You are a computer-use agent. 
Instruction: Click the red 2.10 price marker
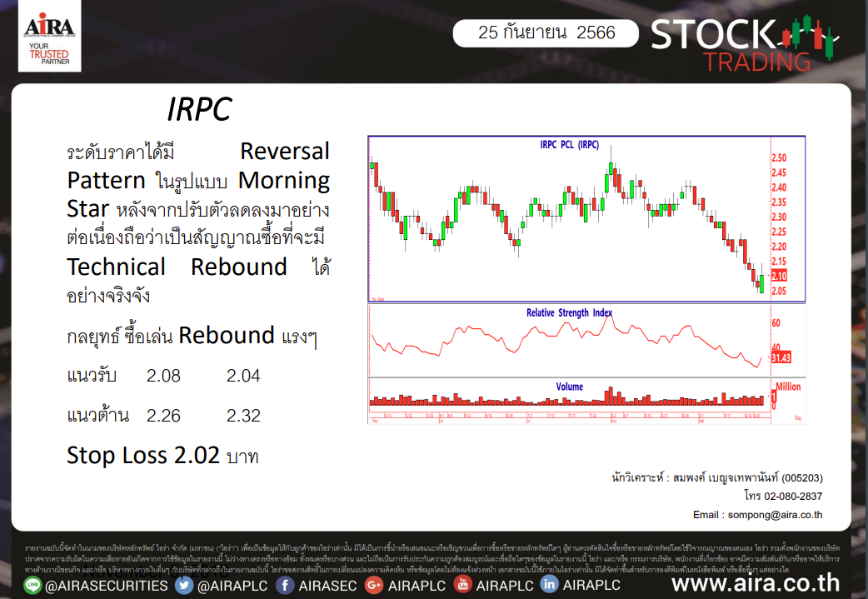point(779,276)
